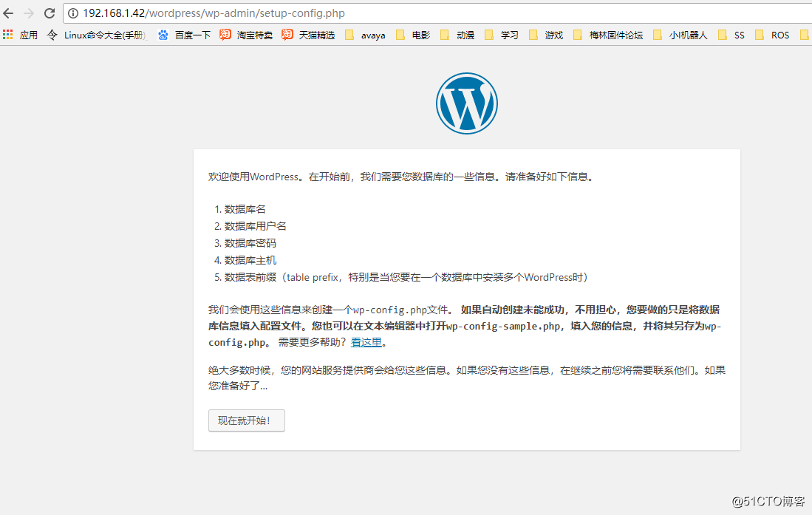812x515 pixels.
Task: Open the 天猫精选 bookmark
Action: pyautogui.click(x=308, y=35)
